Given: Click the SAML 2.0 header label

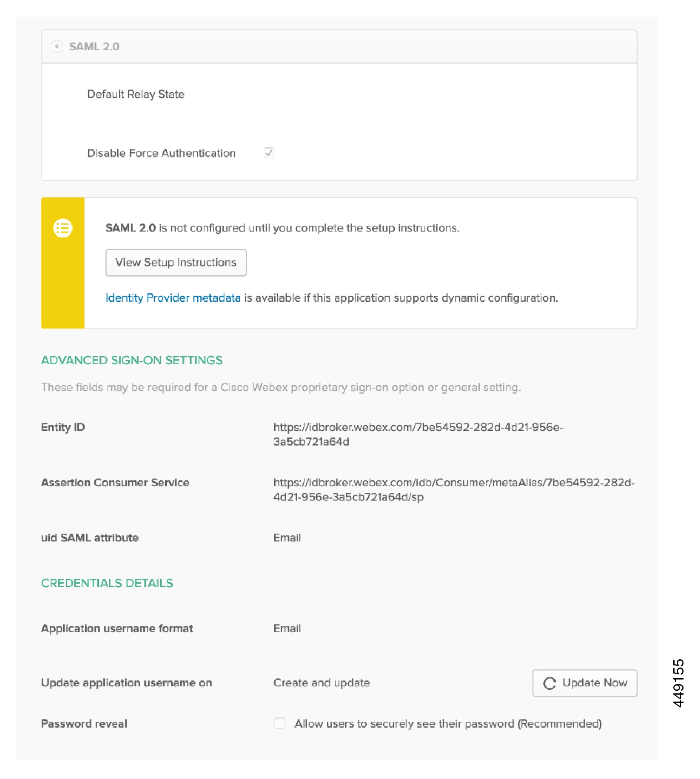Looking at the screenshot, I should click(94, 46).
